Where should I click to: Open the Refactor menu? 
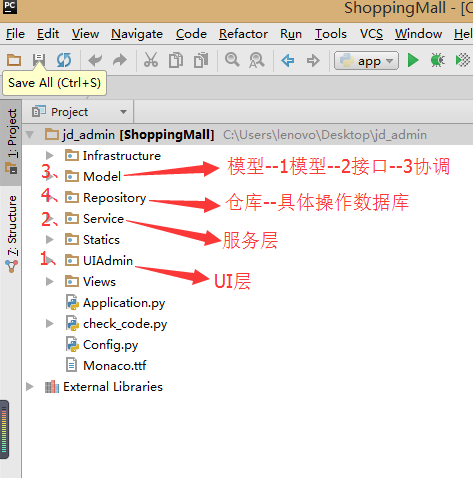click(243, 34)
